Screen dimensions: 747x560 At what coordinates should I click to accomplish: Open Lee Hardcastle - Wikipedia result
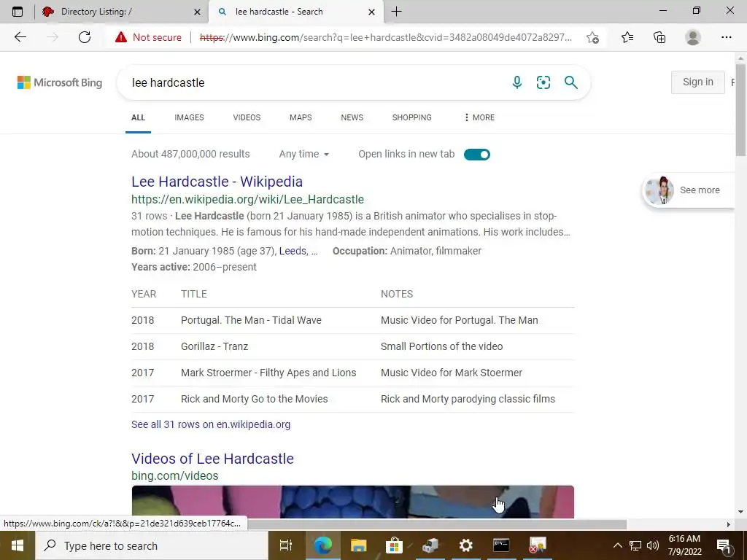click(x=217, y=182)
